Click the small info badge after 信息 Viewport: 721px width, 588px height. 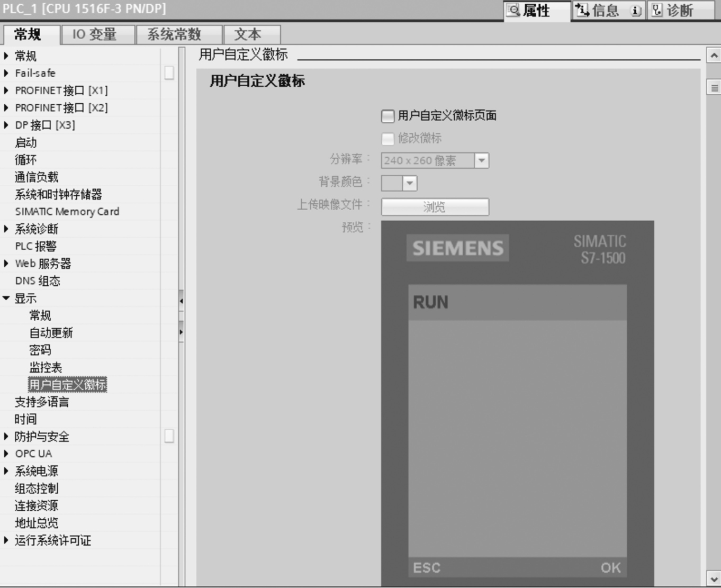click(636, 11)
